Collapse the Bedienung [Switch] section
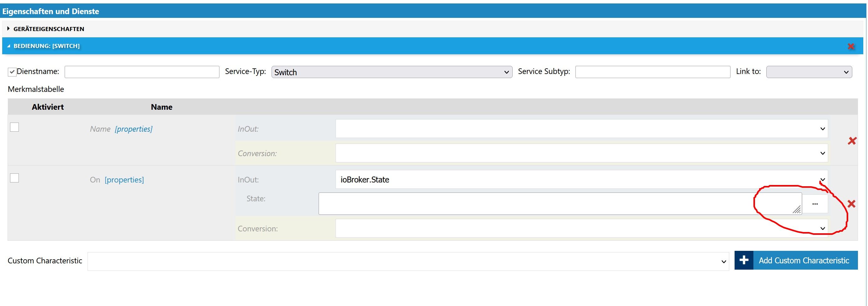The width and height of the screenshot is (868, 306). pos(46,46)
